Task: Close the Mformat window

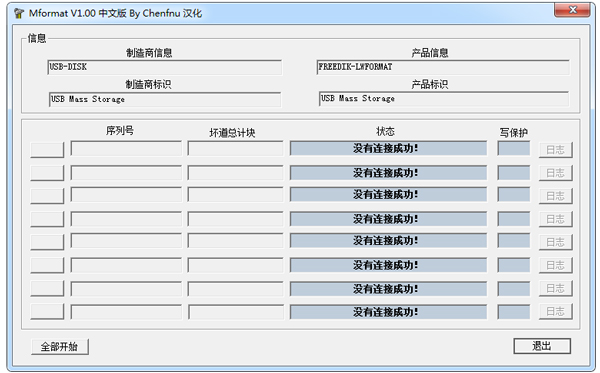Action: [572, 10]
